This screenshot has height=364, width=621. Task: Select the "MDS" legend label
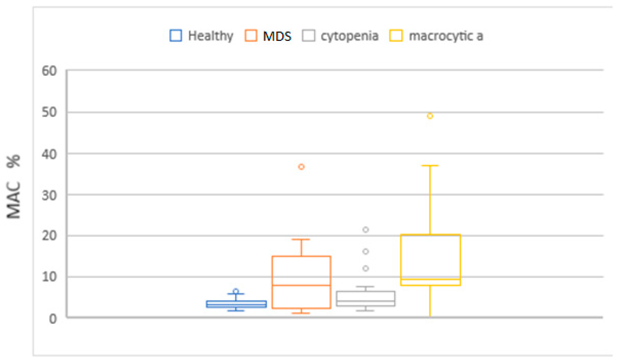click(x=277, y=36)
